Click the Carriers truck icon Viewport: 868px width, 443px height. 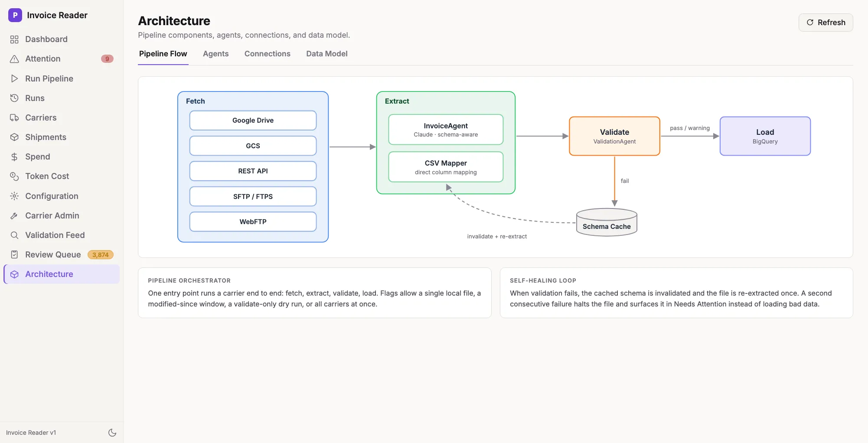[x=14, y=117]
